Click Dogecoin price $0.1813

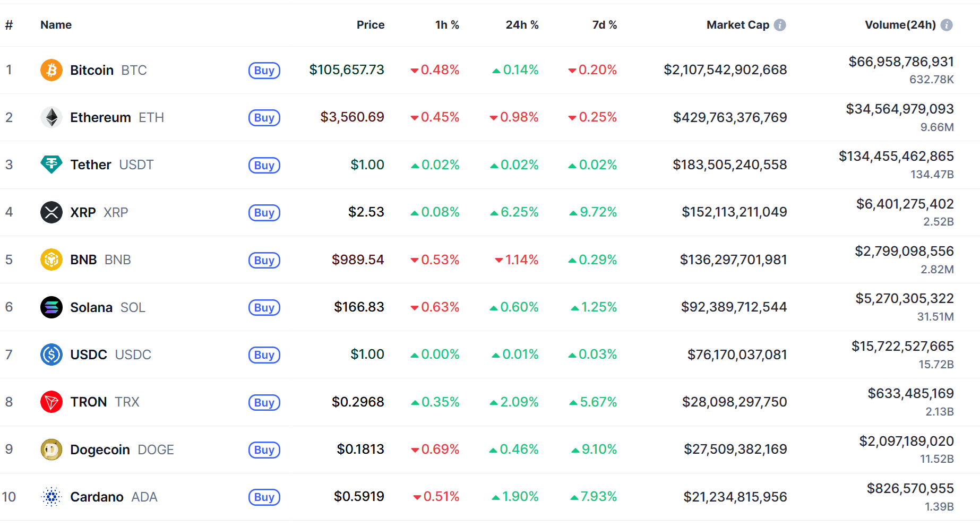coord(360,449)
